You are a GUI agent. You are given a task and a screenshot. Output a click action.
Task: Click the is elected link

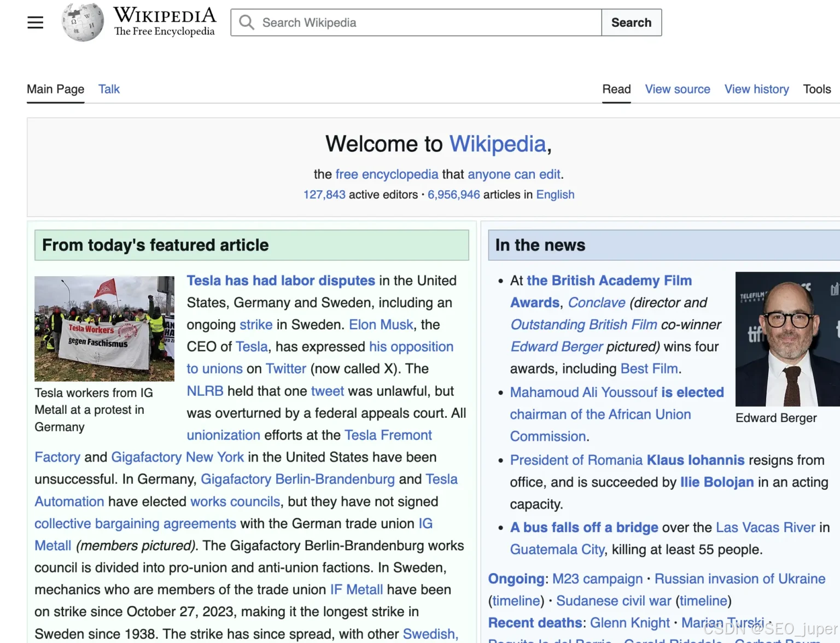[x=692, y=392]
